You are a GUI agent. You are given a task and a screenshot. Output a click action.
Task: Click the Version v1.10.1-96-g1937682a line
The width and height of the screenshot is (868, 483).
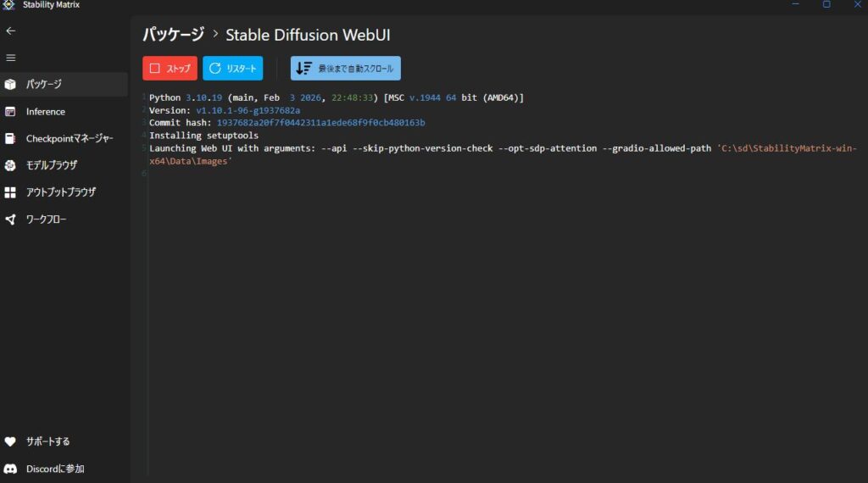click(x=224, y=110)
